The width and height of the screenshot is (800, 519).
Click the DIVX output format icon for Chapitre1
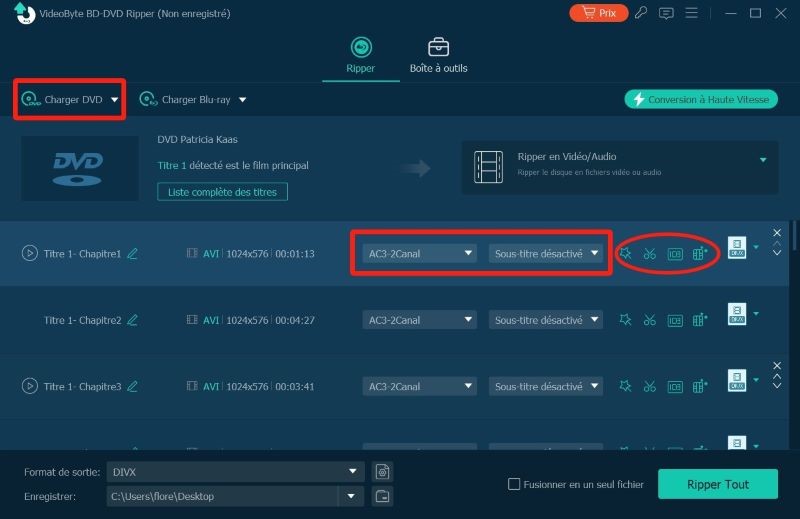(737, 248)
